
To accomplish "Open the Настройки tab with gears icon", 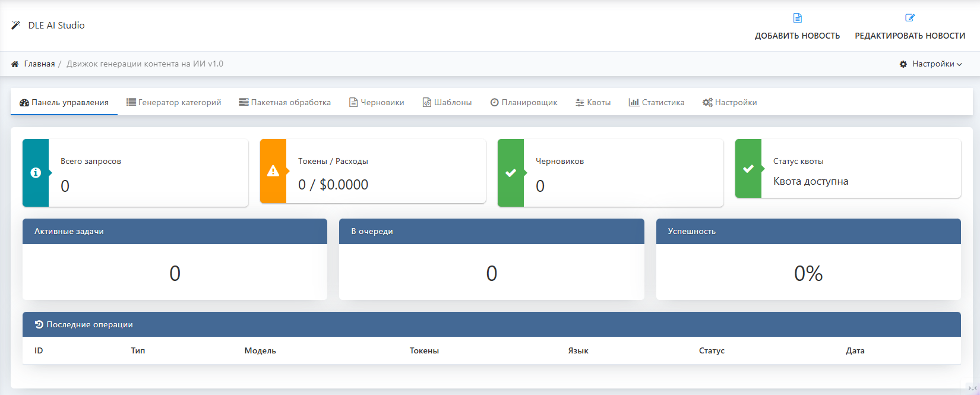I will [x=729, y=103].
